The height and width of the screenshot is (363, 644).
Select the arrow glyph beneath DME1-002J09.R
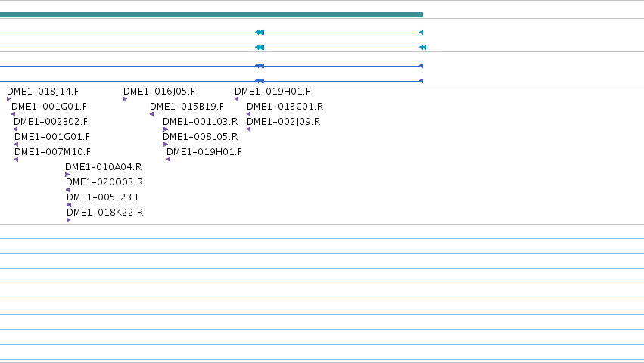248,129
